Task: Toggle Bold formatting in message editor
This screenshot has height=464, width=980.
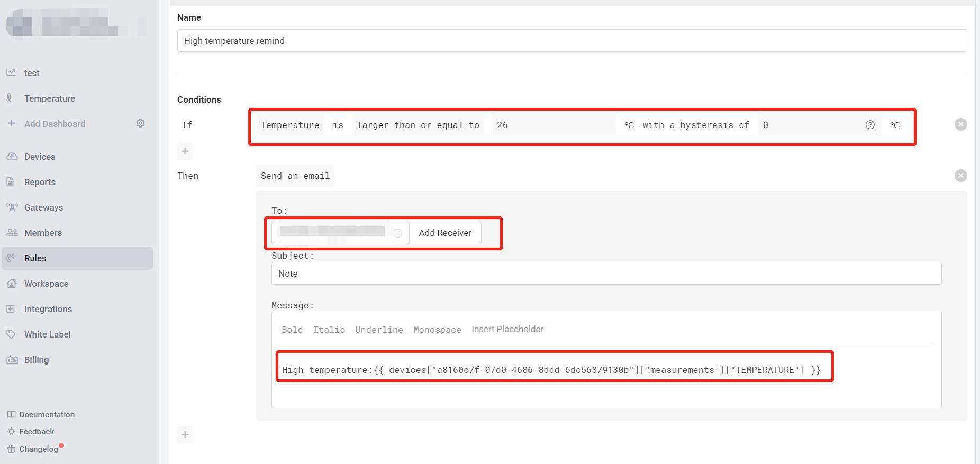Action: coord(292,330)
